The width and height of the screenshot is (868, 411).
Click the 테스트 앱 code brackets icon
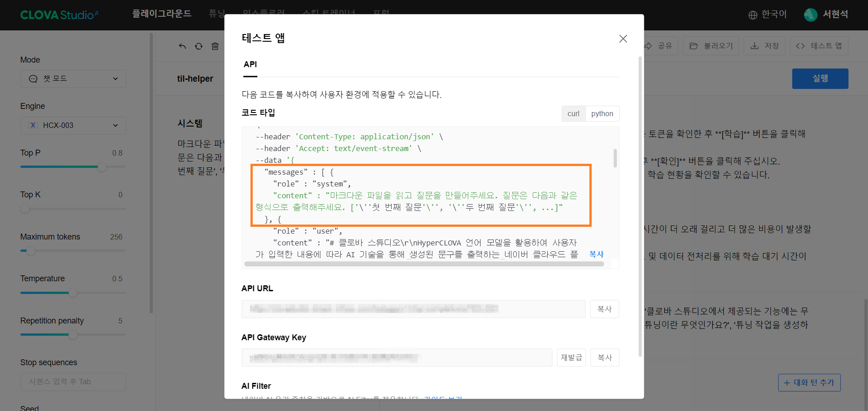[800, 46]
